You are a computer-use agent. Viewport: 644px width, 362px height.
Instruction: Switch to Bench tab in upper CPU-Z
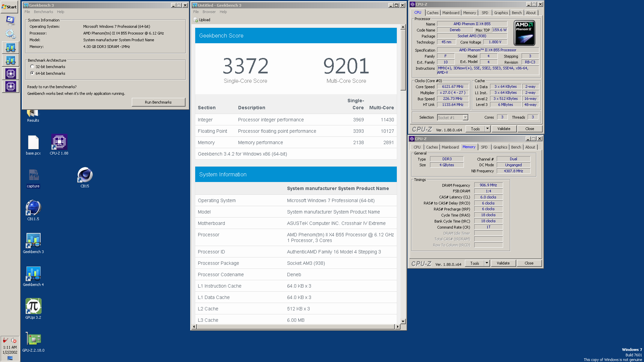(x=517, y=13)
